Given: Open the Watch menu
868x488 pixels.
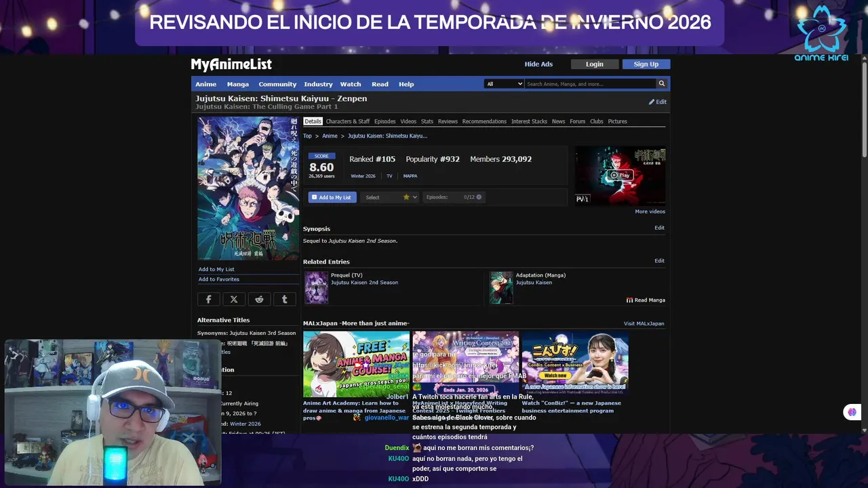Looking at the screenshot, I should point(351,84).
